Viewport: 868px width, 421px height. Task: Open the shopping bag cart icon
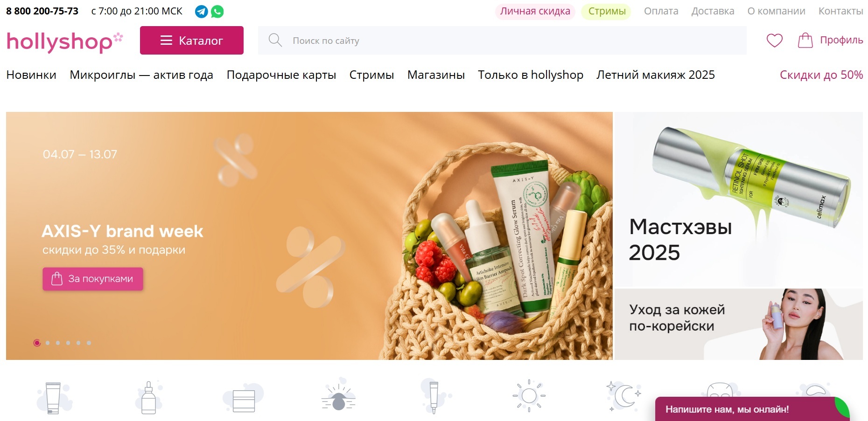pos(805,41)
